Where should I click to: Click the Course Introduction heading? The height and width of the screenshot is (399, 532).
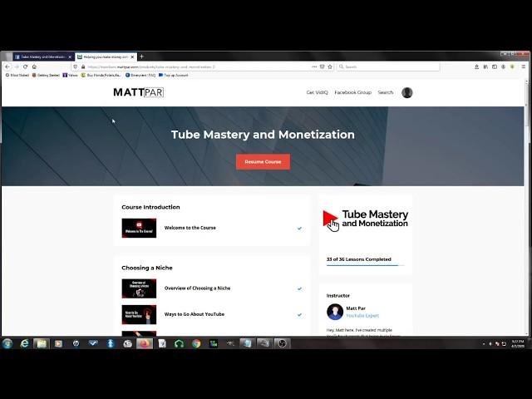[150, 207]
